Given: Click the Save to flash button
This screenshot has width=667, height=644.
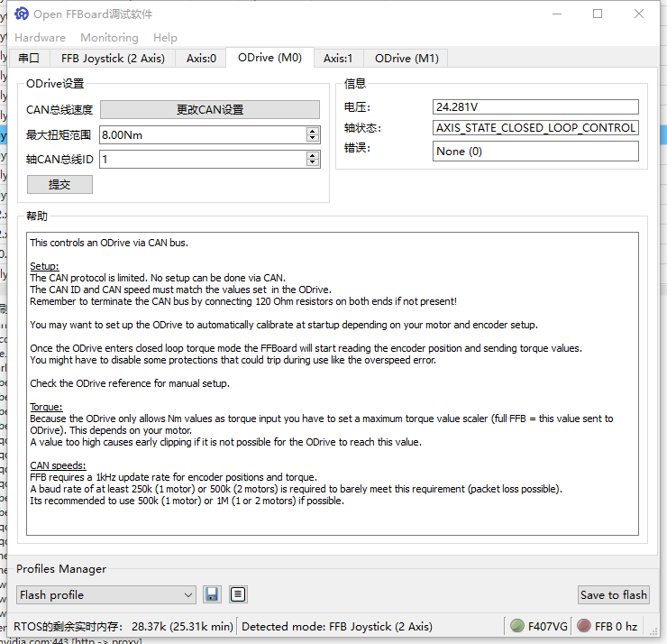Looking at the screenshot, I should click(x=613, y=594).
